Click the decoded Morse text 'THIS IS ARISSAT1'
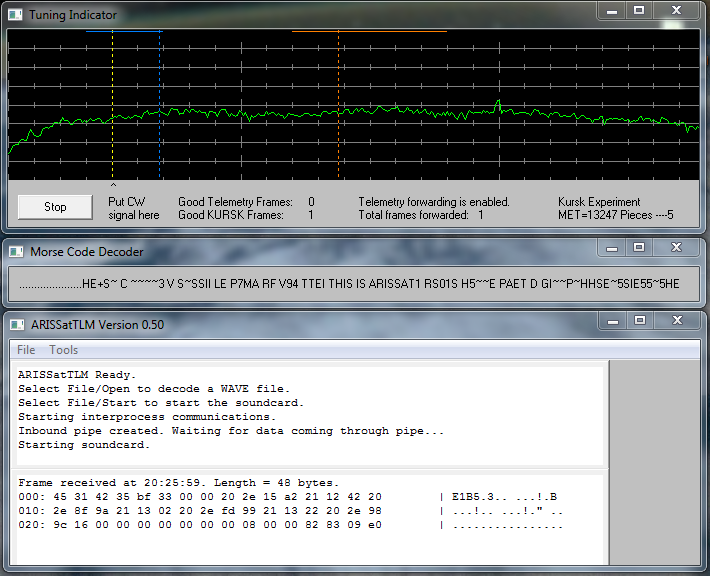Viewport: 710px width, 576px height. pos(374,284)
